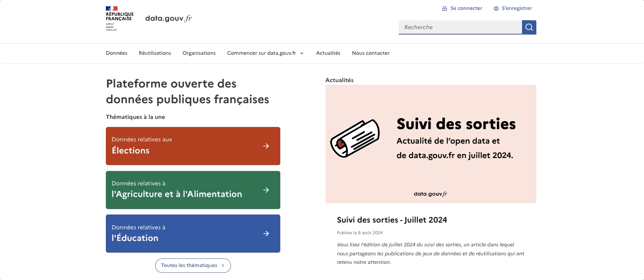Focus the Recherche search field

click(x=460, y=27)
